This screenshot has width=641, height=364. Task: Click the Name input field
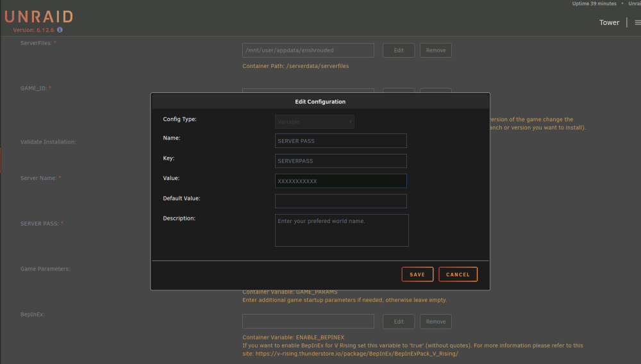coord(340,141)
